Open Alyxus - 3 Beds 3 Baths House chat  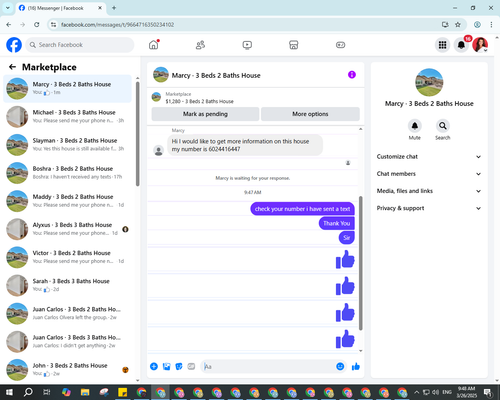click(x=67, y=229)
